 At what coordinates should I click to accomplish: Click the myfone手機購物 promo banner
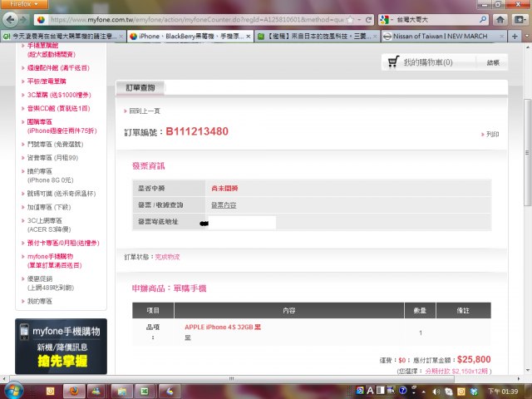(61, 346)
